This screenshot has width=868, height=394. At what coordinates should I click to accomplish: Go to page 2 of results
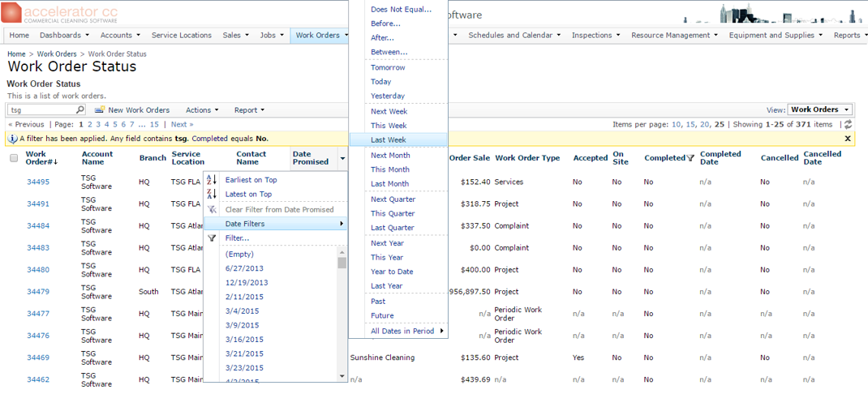click(x=90, y=125)
